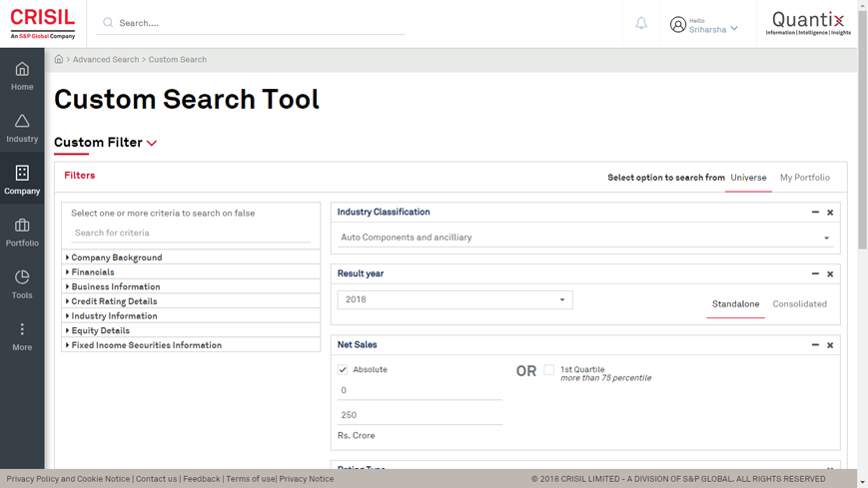Click the notification bell icon
Screen dimensions: 868x488
coord(641,23)
